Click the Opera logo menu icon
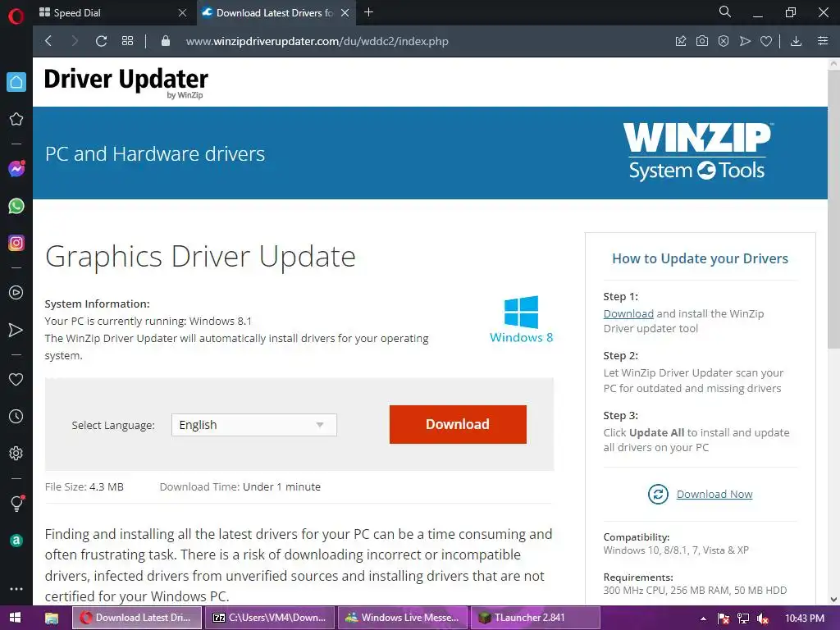840x630 pixels. [16, 16]
